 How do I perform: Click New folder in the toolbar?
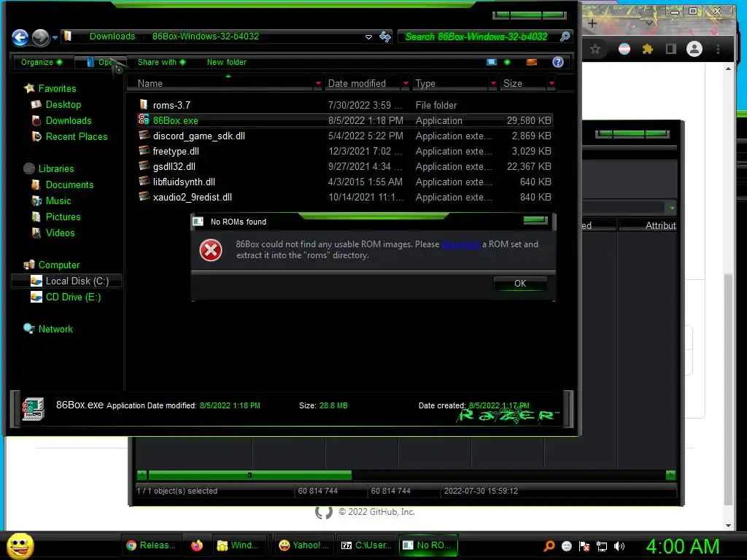pyautogui.click(x=226, y=63)
